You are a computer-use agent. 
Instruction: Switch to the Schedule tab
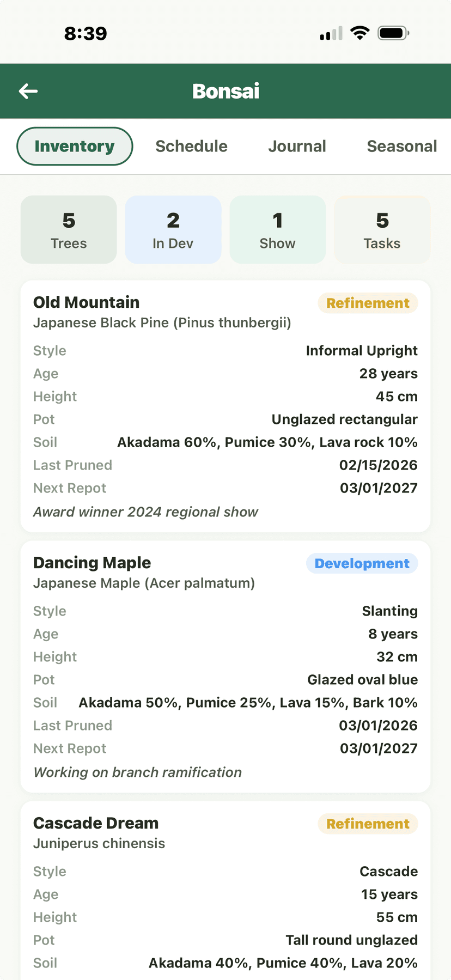(191, 146)
